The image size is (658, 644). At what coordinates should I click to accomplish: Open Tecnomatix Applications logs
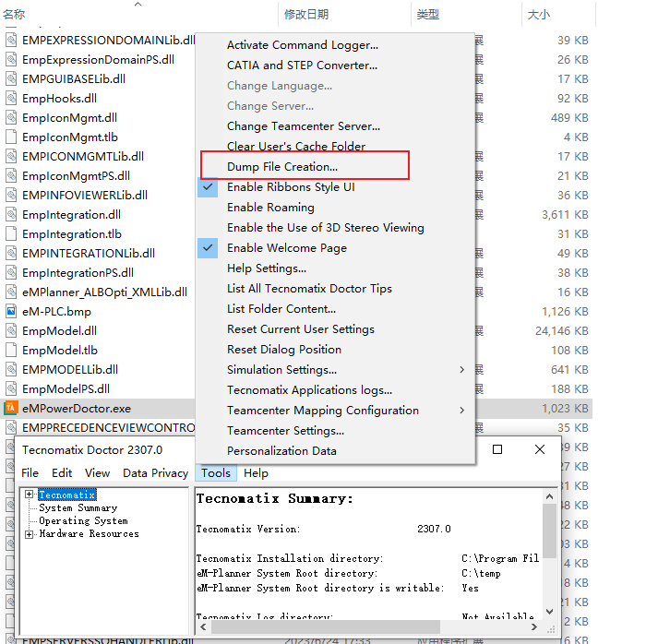click(x=309, y=390)
